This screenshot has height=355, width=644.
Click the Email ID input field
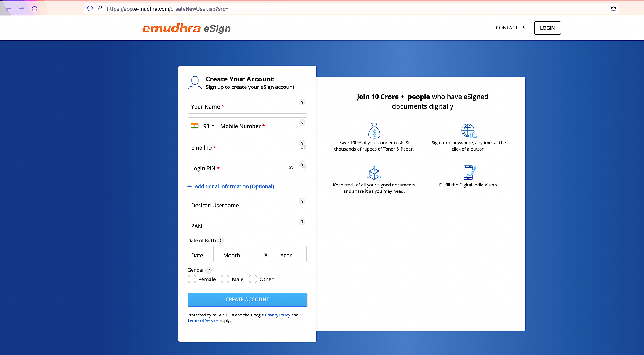click(247, 146)
